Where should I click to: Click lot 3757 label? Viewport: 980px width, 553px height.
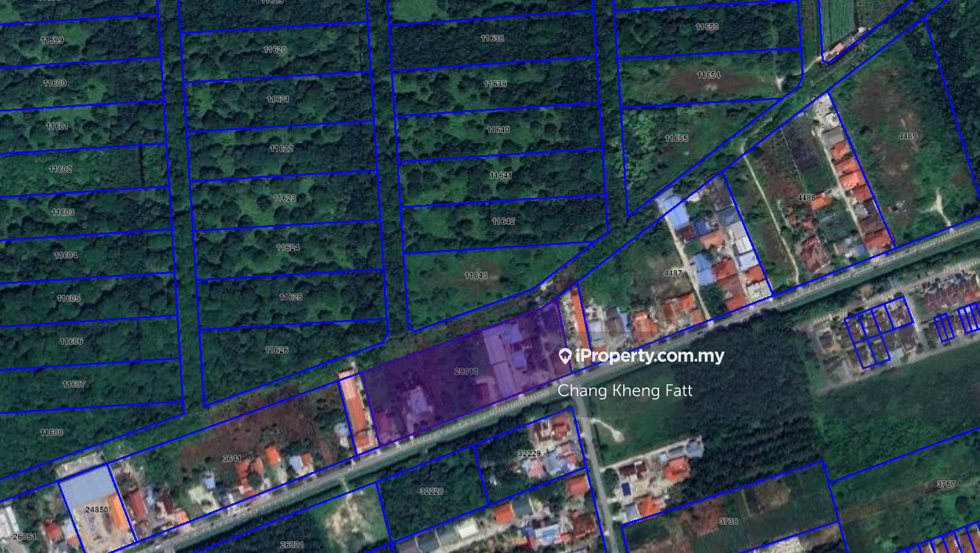pos(946,484)
